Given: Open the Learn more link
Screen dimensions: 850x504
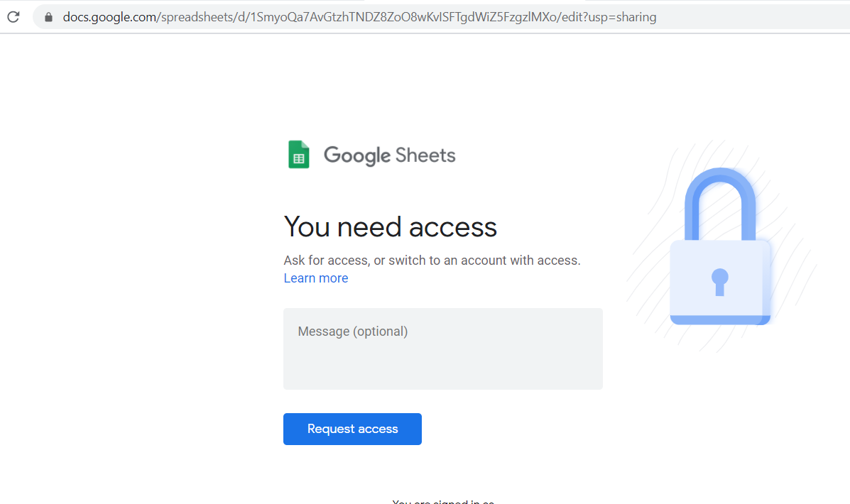Looking at the screenshot, I should (x=316, y=278).
